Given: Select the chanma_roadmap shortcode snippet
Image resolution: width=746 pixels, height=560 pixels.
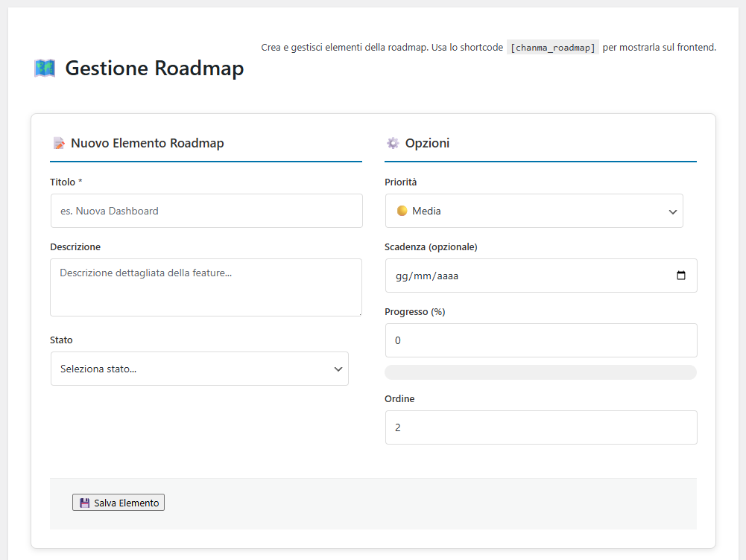Looking at the screenshot, I should [552, 47].
